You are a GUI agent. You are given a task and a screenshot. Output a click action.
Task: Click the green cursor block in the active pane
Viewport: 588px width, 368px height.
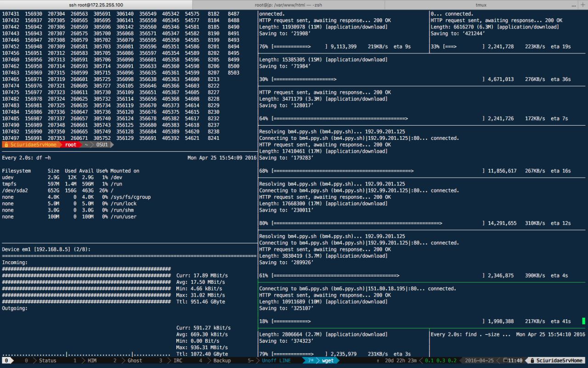pos(583,321)
